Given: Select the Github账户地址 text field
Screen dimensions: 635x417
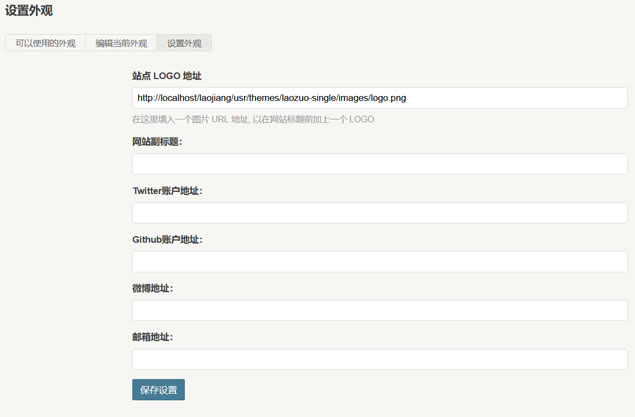Looking at the screenshot, I should tap(379, 261).
